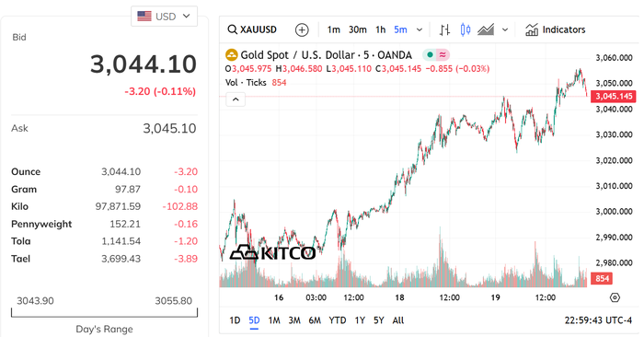The width and height of the screenshot is (644, 337).
Task: Switch to the 1D range tab
Action: click(x=235, y=320)
